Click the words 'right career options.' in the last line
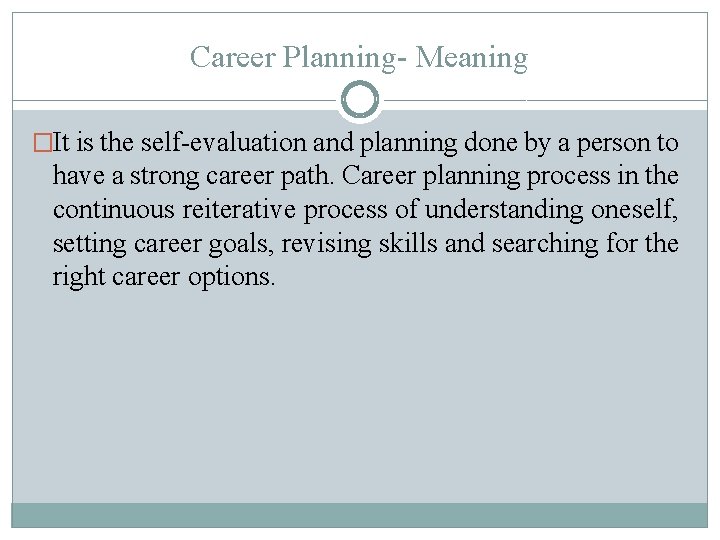This screenshot has height=540, width=720. coord(163,277)
